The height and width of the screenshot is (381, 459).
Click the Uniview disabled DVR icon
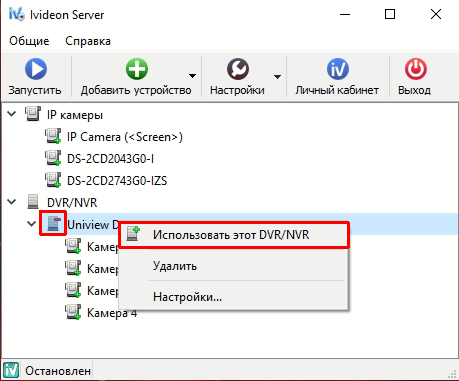pyautogui.click(x=54, y=223)
